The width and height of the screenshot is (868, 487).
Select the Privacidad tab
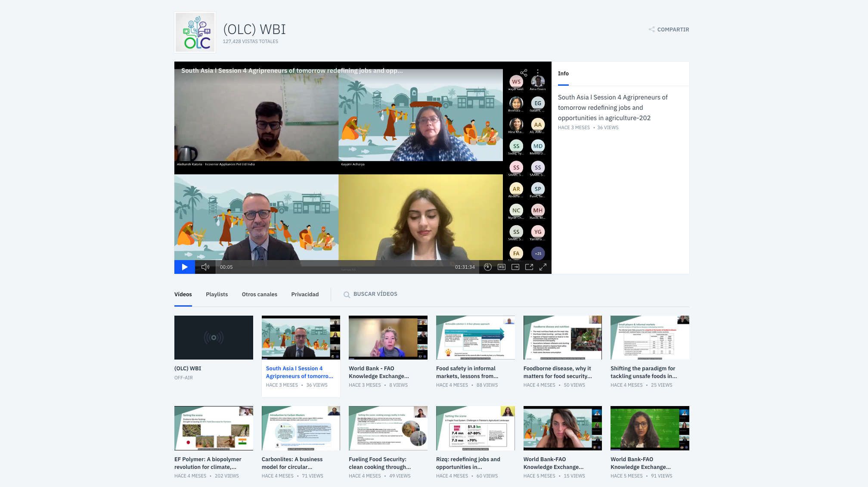305,295
